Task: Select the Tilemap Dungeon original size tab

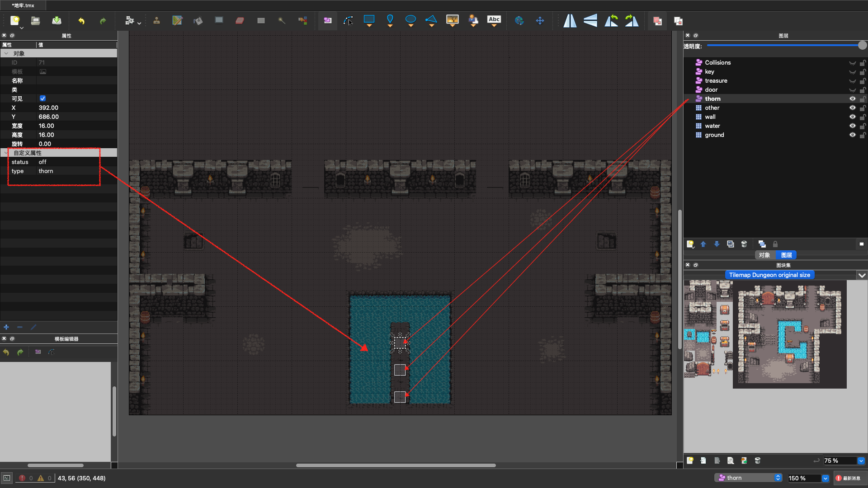Action: [x=769, y=275]
